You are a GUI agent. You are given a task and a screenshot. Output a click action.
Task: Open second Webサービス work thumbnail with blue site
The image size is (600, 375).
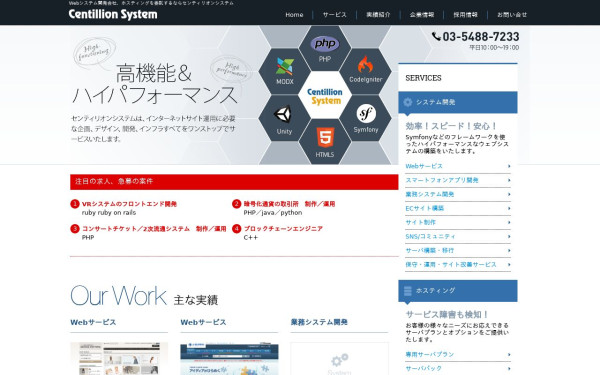click(229, 359)
